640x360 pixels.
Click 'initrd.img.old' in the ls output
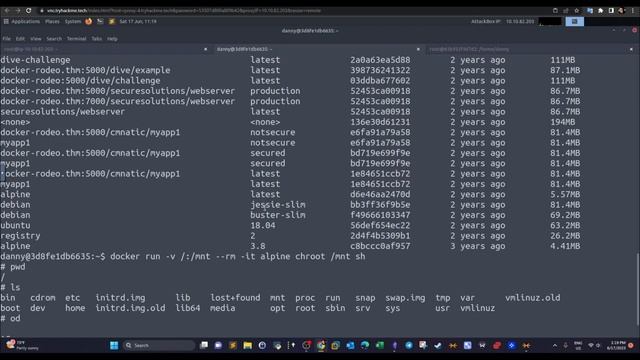click(x=130, y=308)
